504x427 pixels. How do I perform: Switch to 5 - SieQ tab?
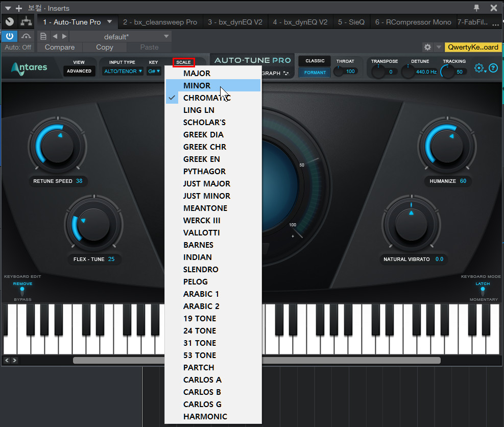[x=351, y=22]
